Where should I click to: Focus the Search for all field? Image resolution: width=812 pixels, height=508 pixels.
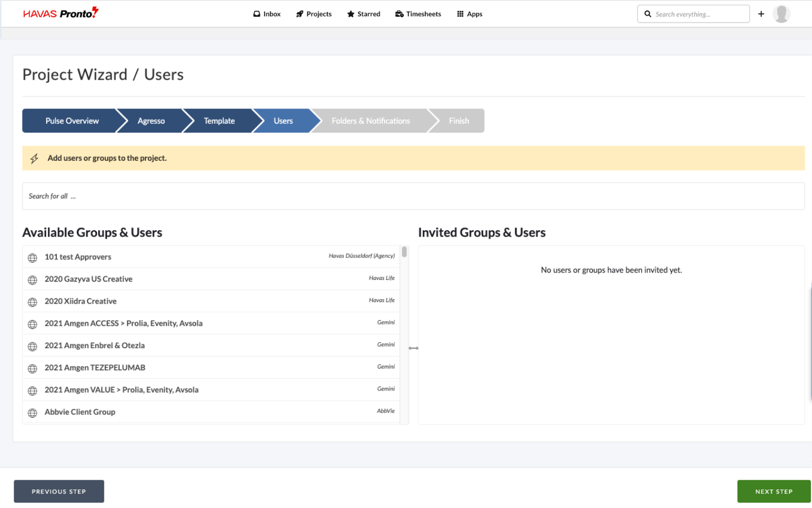pyautogui.click(x=413, y=196)
